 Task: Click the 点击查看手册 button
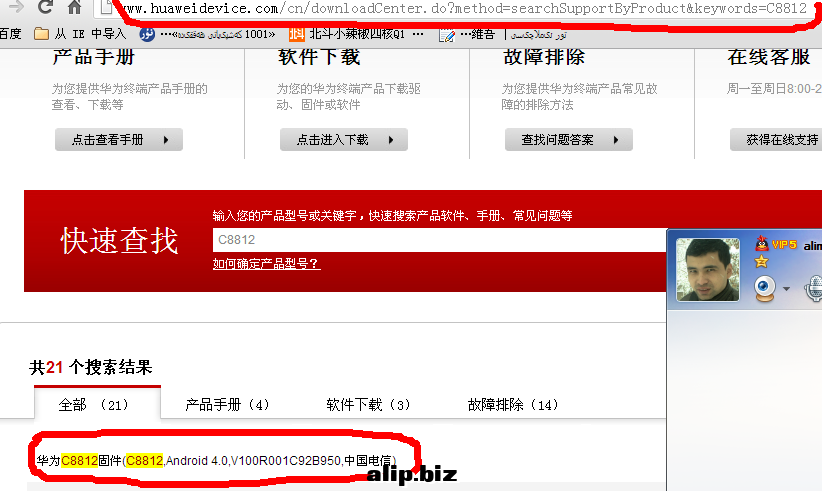click(119, 140)
